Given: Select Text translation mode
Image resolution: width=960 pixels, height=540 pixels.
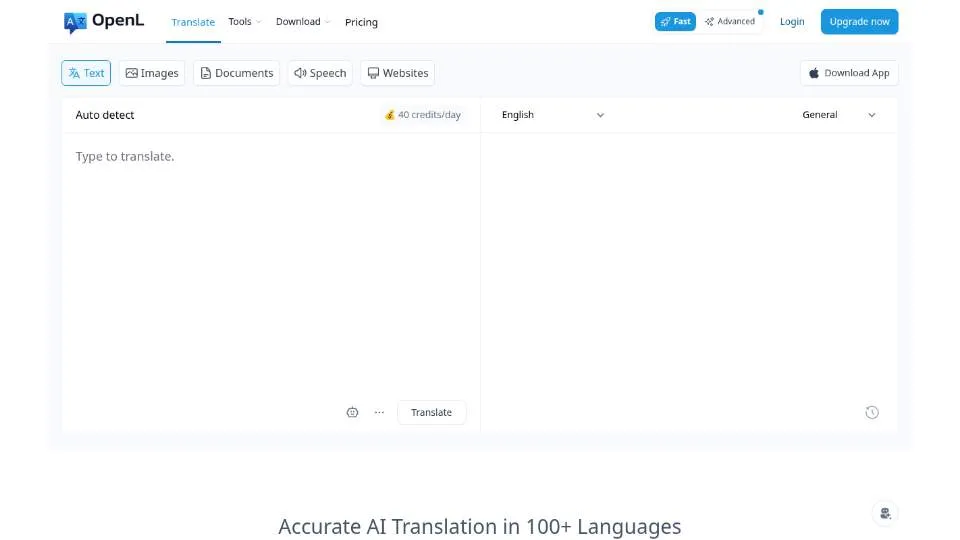Looking at the screenshot, I should tap(86, 73).
